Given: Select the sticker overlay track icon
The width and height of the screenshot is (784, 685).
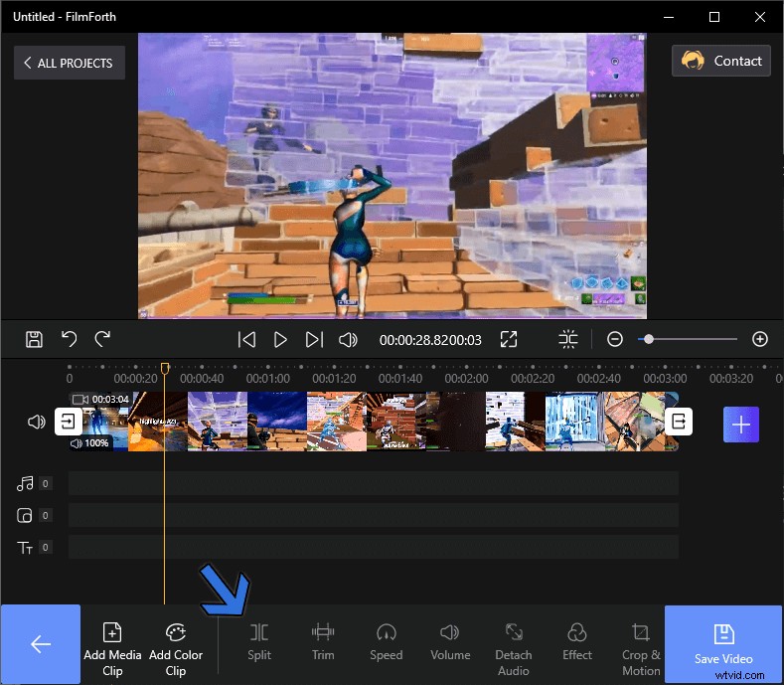Looking at the screenshot, I should pyautogui.click(x=25, y=515).
